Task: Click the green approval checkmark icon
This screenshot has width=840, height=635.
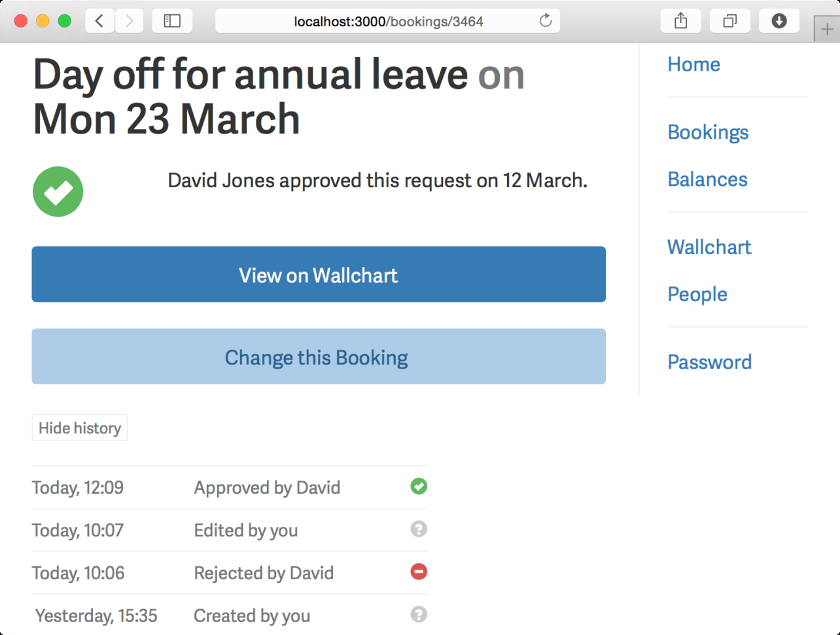Action: click(x=58, y=191)
